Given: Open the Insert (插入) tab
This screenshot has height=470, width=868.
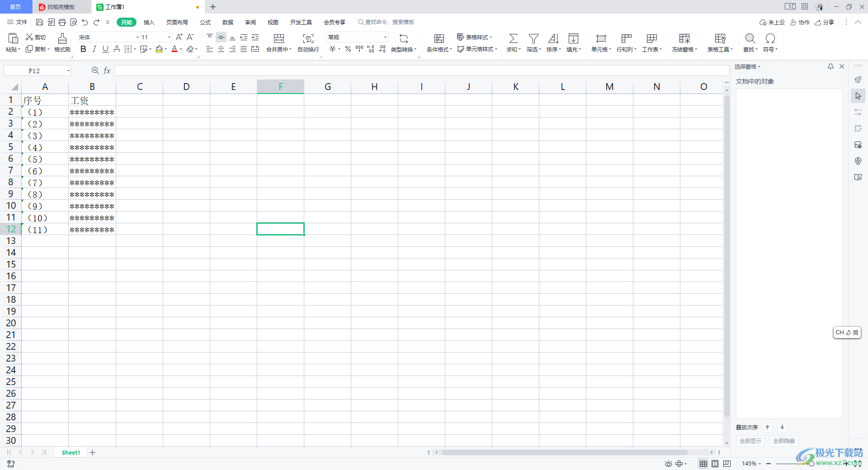Looking at the screenshot, I should point(149,22).
